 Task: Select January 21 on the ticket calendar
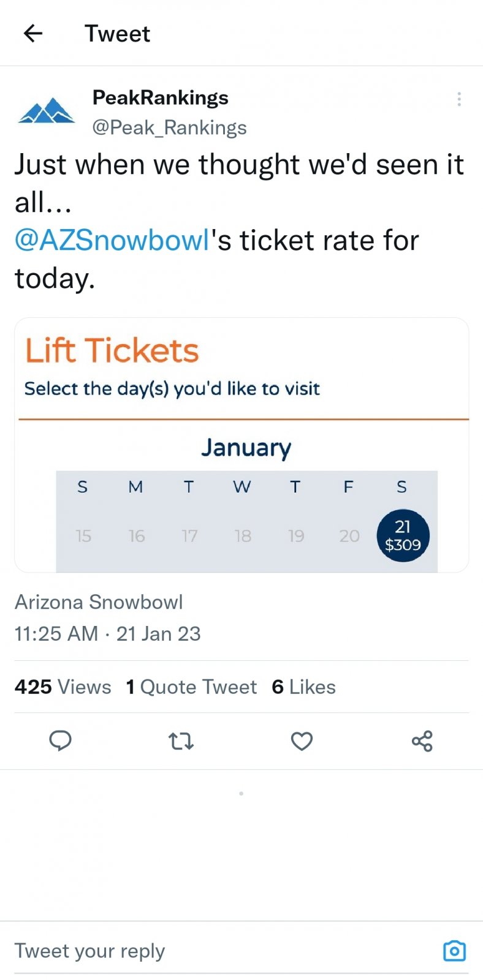pyautogui.click(x=403, y=535)
